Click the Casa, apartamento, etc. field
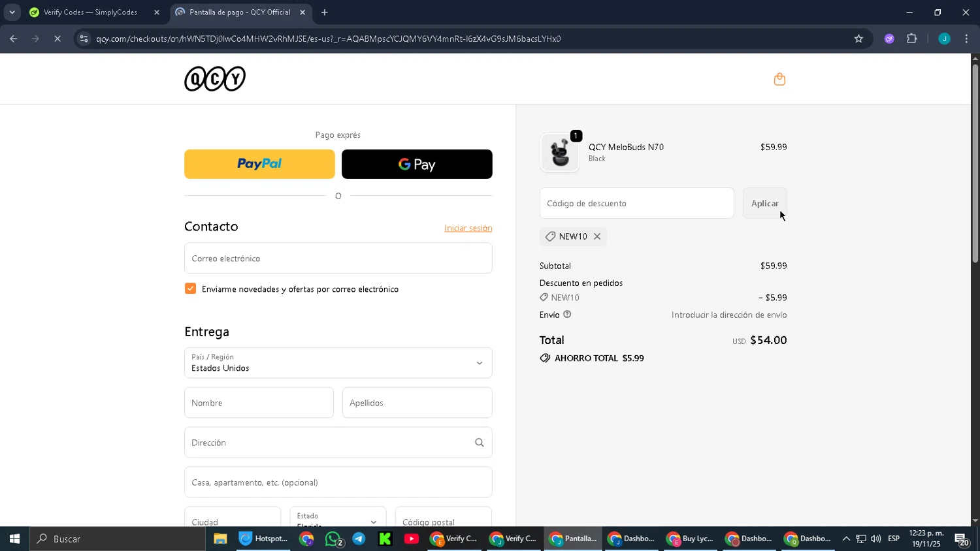Screen dimensions: 980x551 click(x=338, y=482)
